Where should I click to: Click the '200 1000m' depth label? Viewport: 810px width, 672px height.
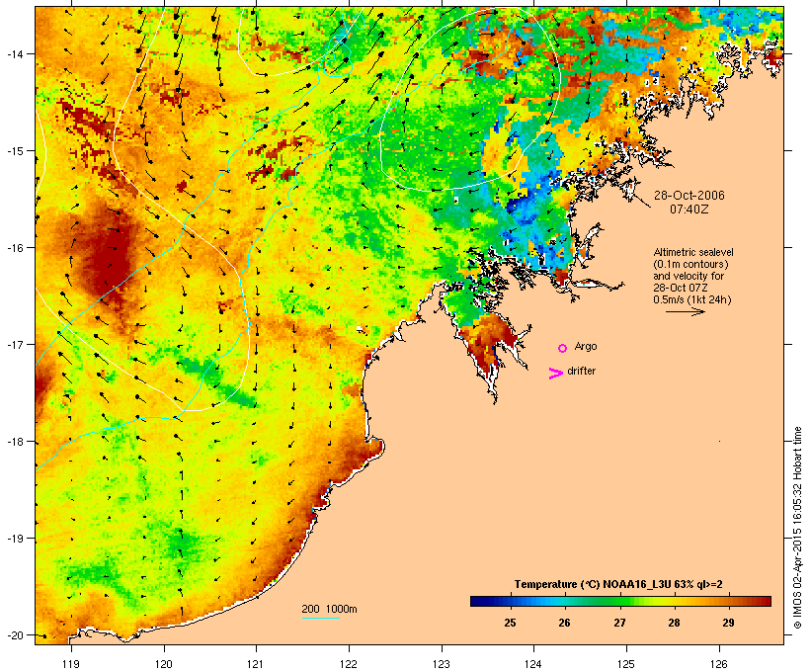tap(329, 609)
